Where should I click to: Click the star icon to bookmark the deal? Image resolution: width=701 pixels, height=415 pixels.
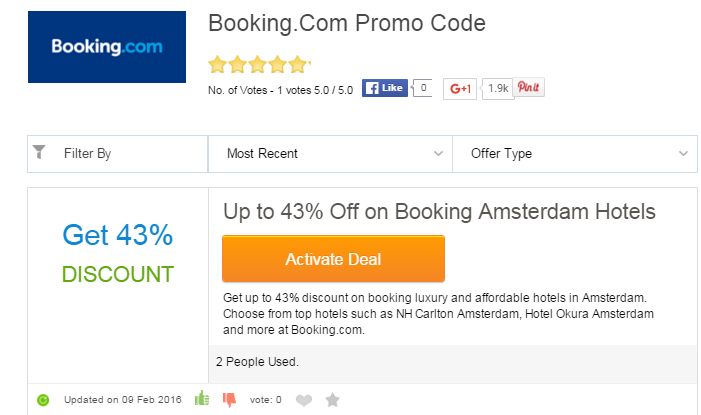[x=332, y=400]
